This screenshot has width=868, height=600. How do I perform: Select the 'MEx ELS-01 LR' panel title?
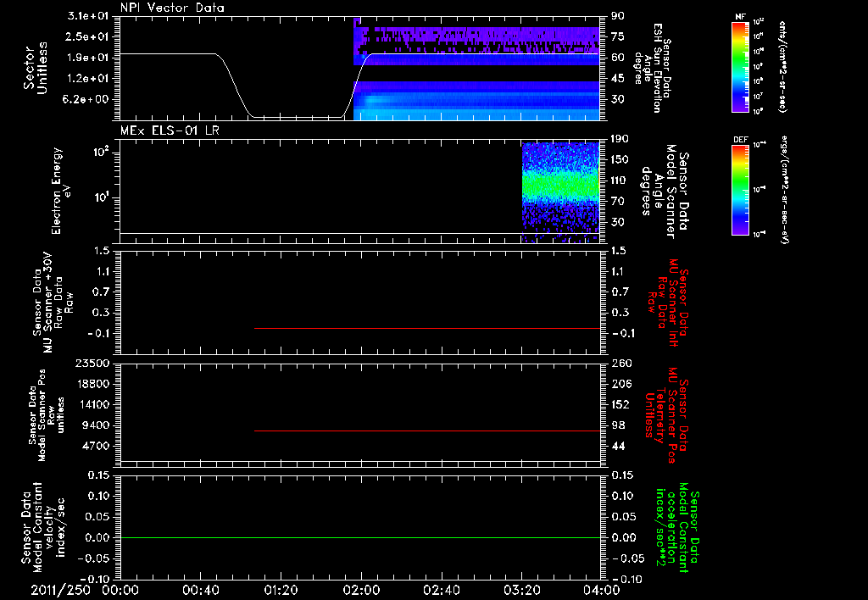point(170,131)
